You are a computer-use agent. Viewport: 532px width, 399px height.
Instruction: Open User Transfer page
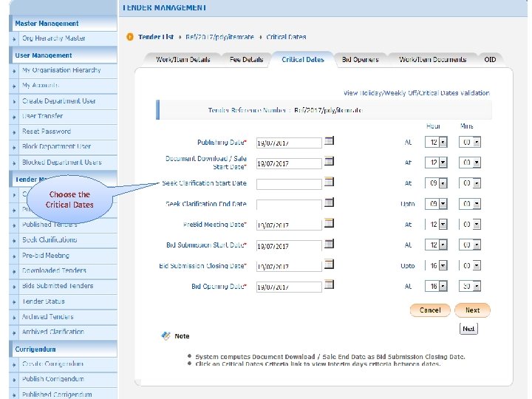pos(42,116)
